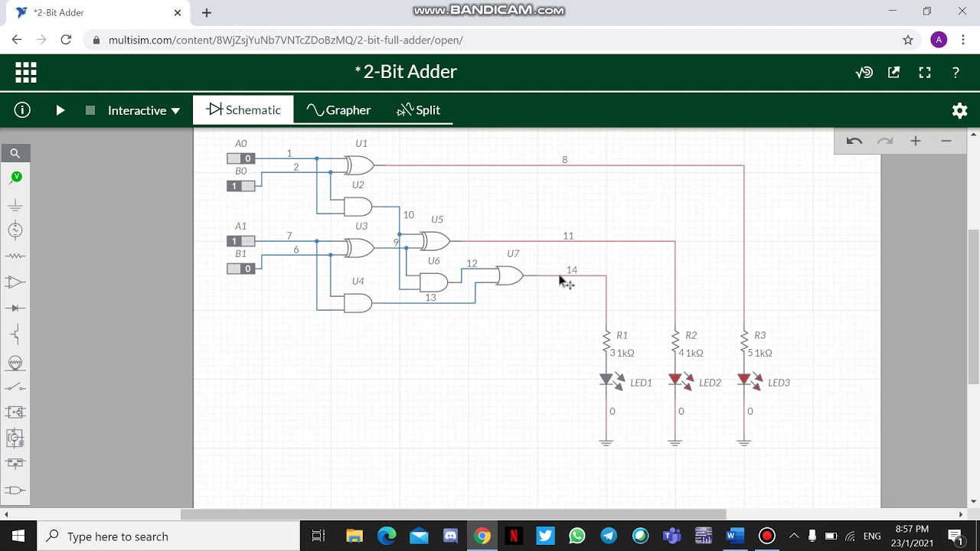Start the simulation with the play button
980x551 pixels.
(60, 110)
